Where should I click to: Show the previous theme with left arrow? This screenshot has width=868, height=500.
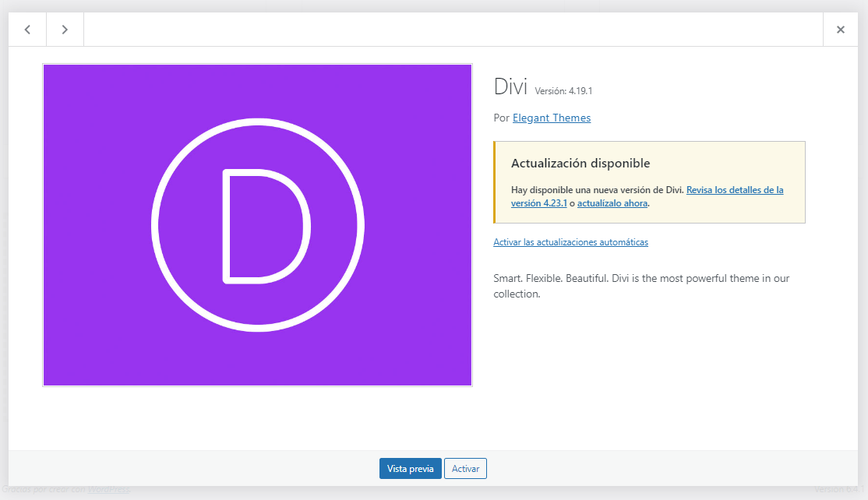click(27, 30)
